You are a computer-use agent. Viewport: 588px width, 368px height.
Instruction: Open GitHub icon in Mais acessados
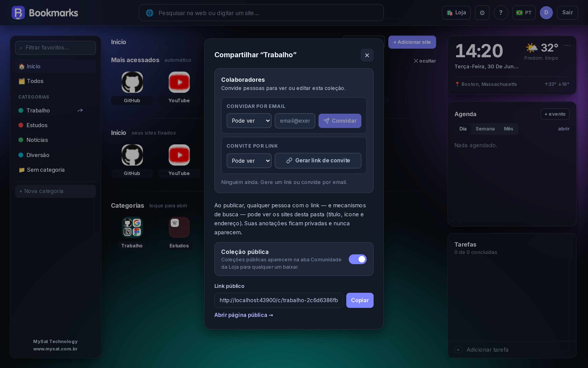click(x=132, y=82)
